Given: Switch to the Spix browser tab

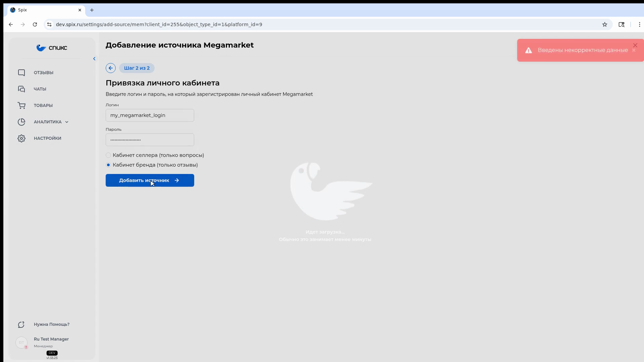Looking at the screenshot, I should pos(46,10).
